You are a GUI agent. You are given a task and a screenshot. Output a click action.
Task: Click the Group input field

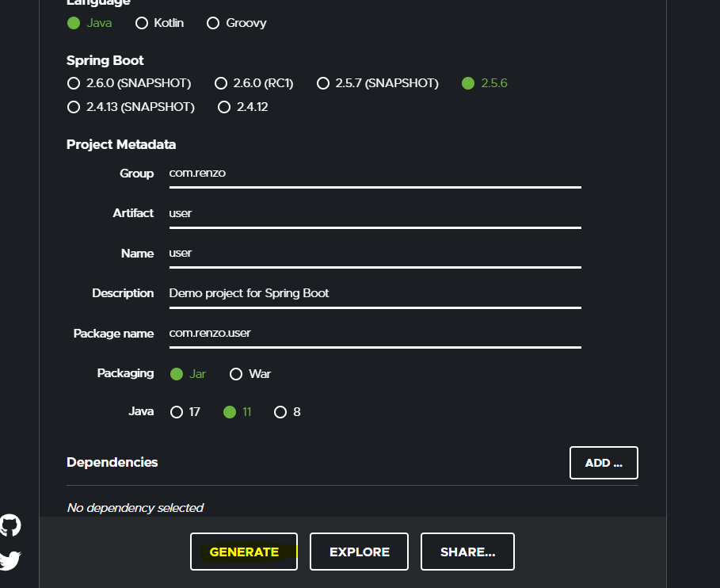[x=375, y=174]
